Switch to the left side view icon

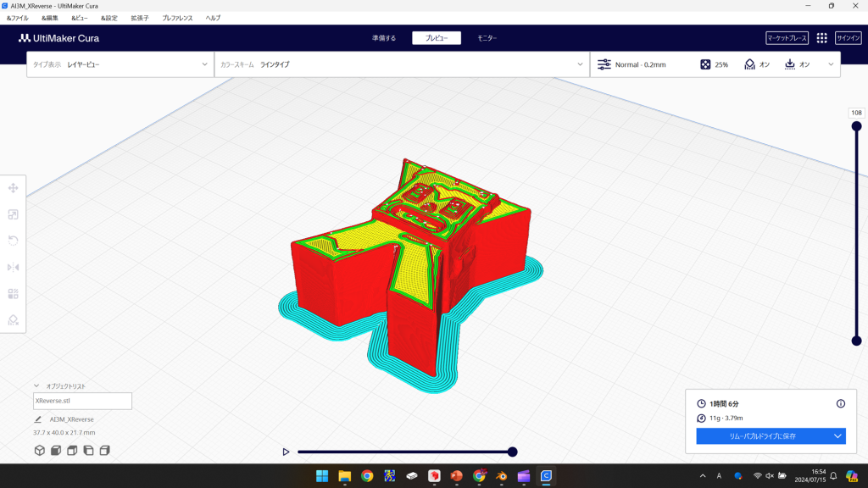click(x=88, y=451)
